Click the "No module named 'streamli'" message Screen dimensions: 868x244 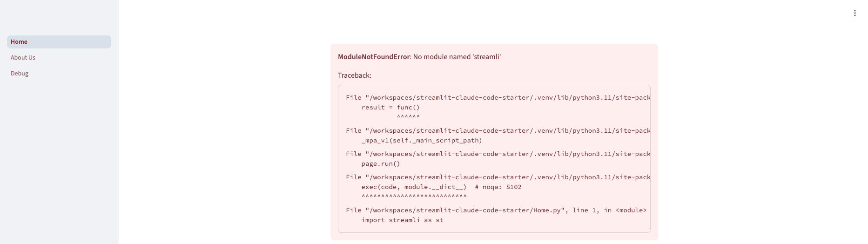pos(457,57)
